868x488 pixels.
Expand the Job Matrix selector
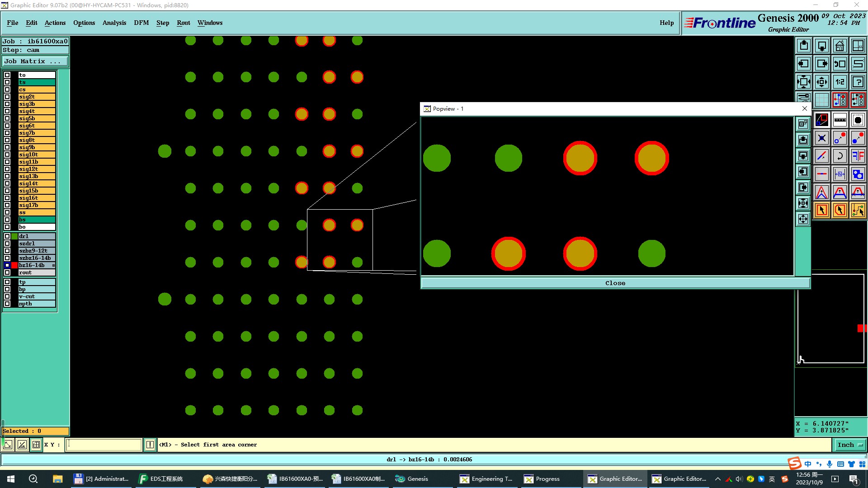[x=35, y=61]
